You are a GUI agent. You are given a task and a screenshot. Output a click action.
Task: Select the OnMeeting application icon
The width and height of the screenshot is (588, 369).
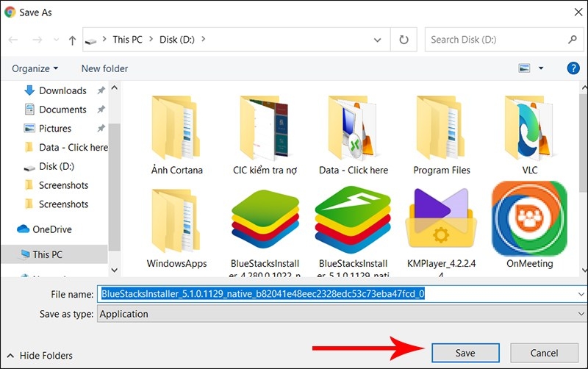click(x=529, y=219)
